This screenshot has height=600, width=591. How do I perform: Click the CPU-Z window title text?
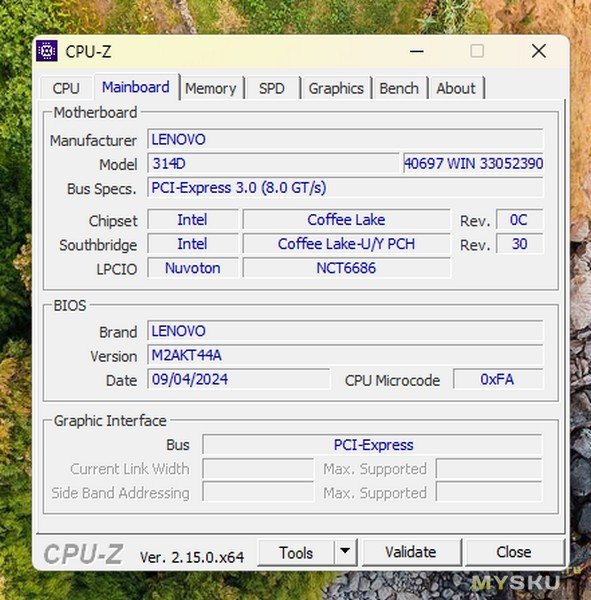click(88, 51)
